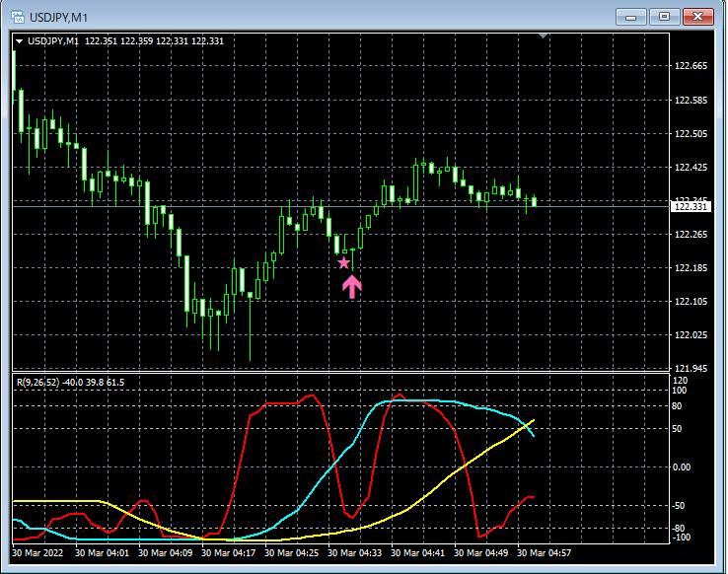Click the 30 Mar 04:25 time label
Viewport: 728px width, 574px height.
(291, 553)
